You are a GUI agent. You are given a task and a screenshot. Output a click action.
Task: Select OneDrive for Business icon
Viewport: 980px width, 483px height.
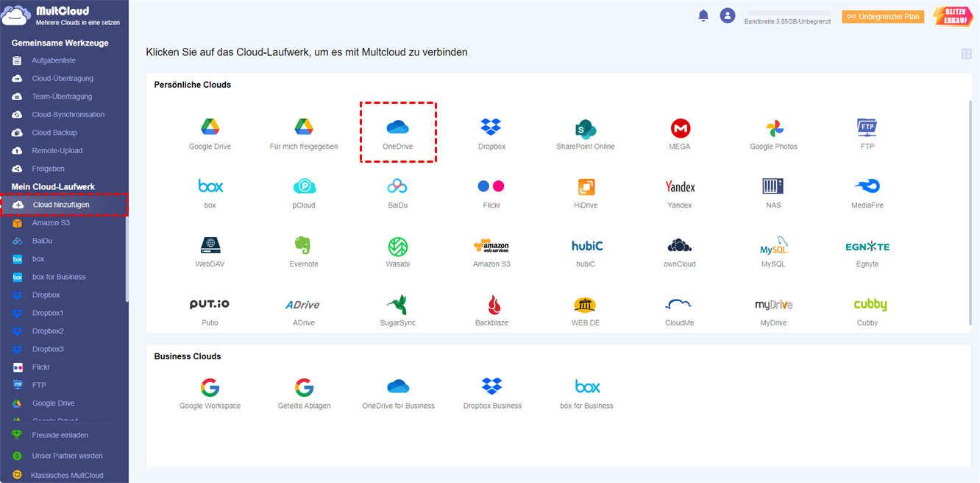[x=398, y=387]
